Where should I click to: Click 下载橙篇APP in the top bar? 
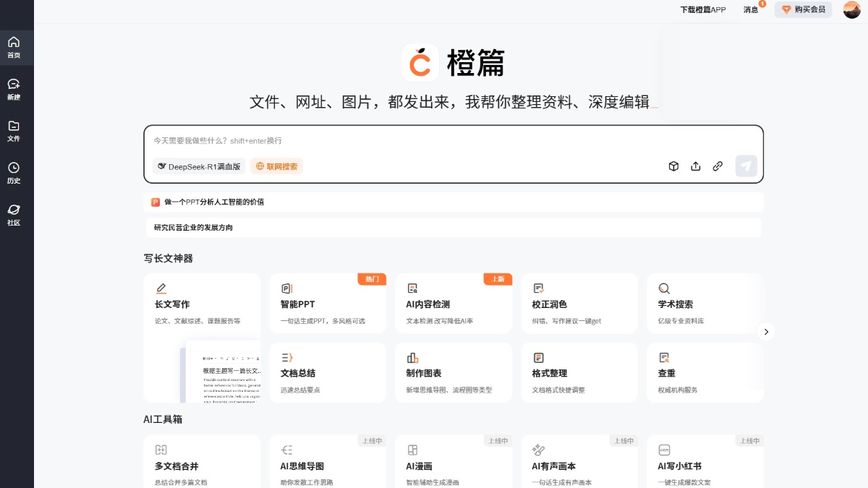(x=702, y=10)
